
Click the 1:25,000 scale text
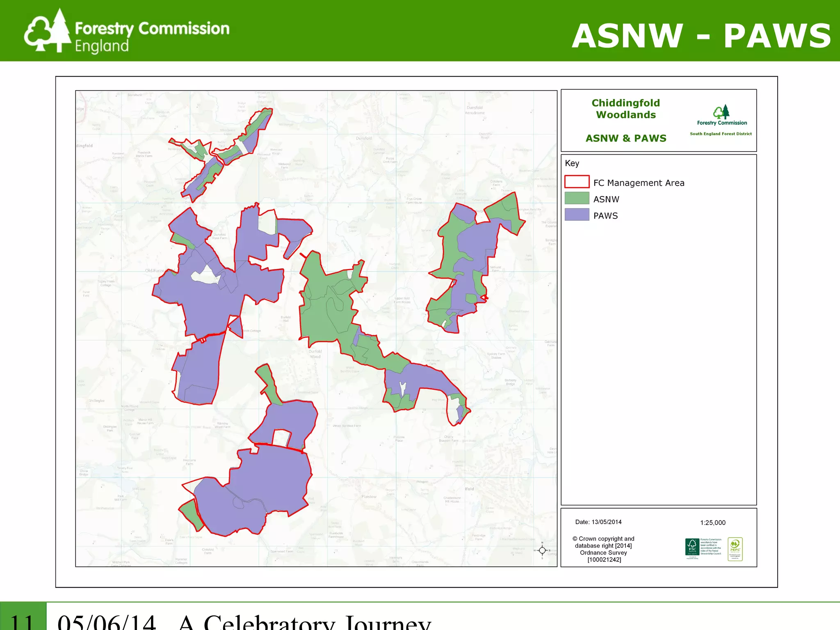tap(712, 523)
